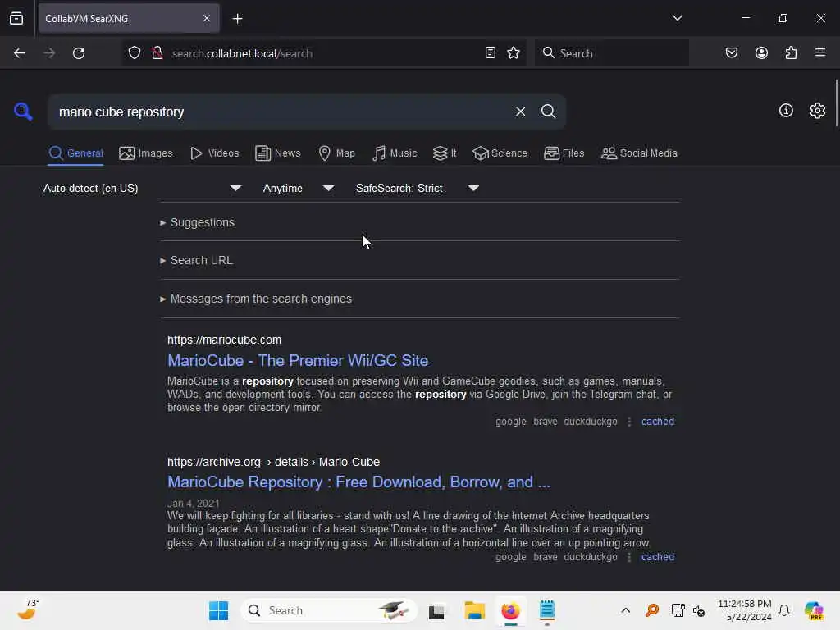Open the tray muted volume icon
840x630 pixels.
(x=699, y=610)
